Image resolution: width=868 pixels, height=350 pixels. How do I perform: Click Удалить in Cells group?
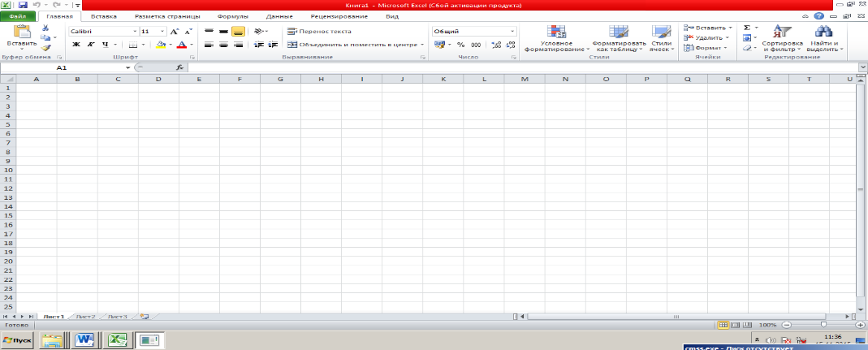tap(706, 37)
